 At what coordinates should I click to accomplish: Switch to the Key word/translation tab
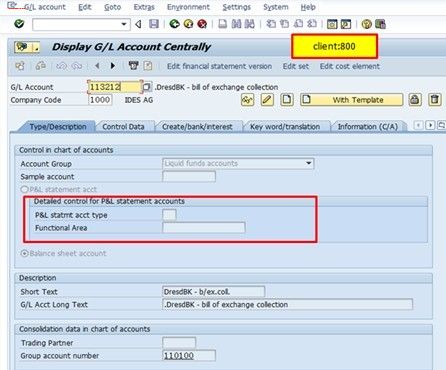click(285, 127)
